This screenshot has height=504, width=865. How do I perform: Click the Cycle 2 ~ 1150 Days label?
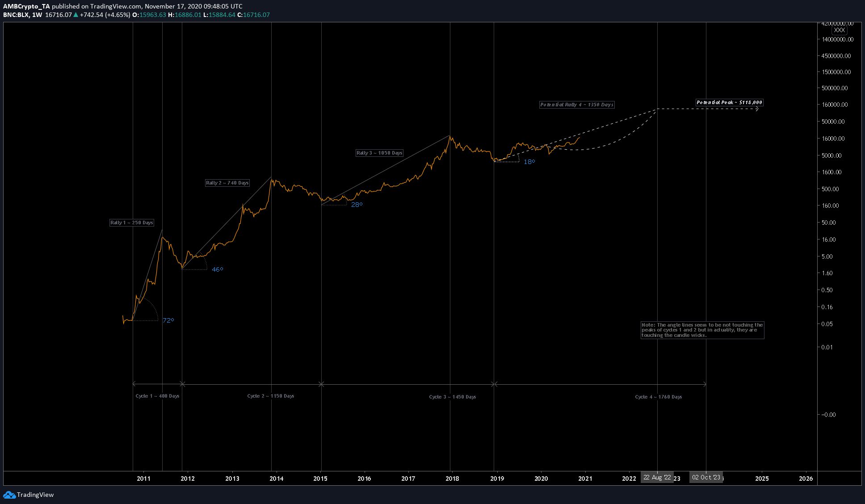tap(270, 396)
